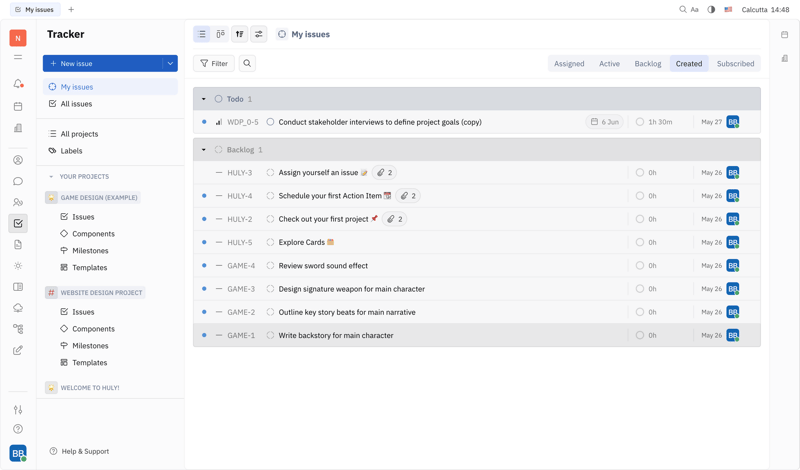Viewport: 800px width, 470px height.
Task: Switch to list view in toolbar
Action: 202,34
